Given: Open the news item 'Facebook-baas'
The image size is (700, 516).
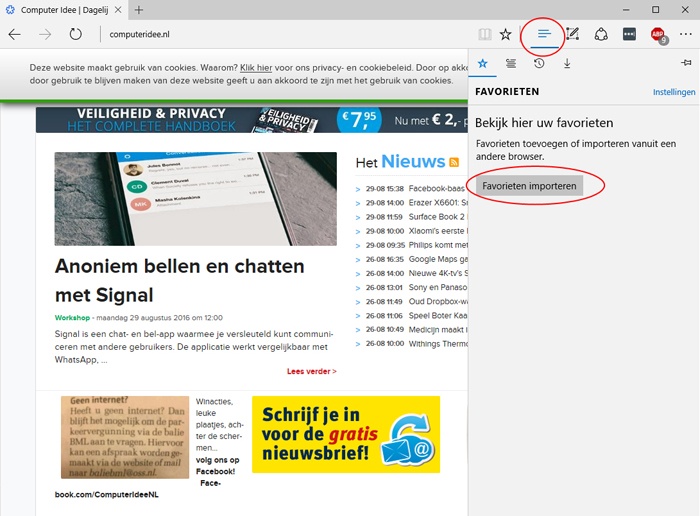Looking at the screenshot, I should (x=436, y=189).
